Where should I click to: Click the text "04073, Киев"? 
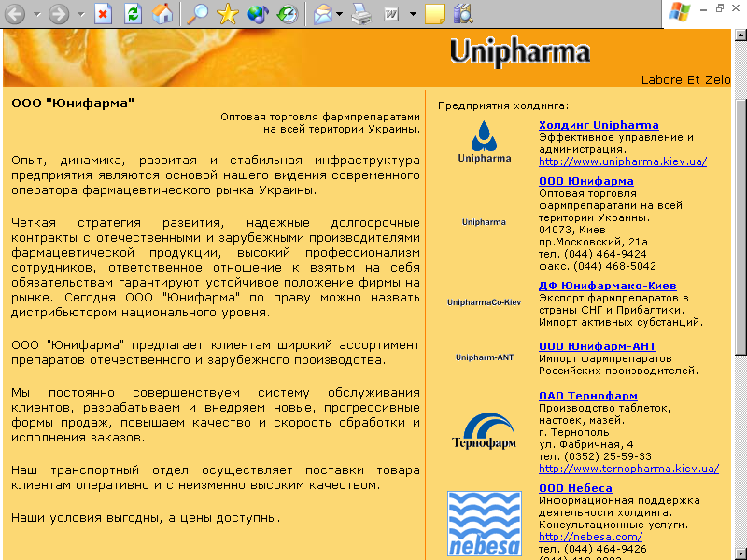[572, 230]
